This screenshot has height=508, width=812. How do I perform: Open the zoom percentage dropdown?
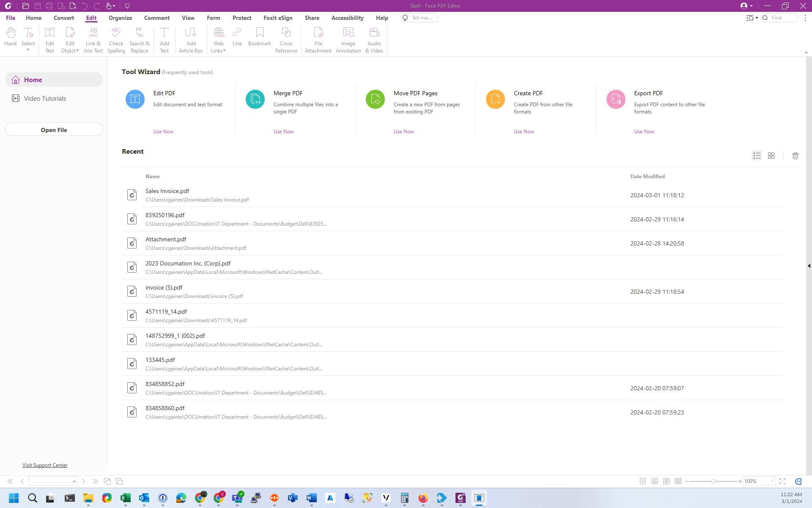(772, 481)
